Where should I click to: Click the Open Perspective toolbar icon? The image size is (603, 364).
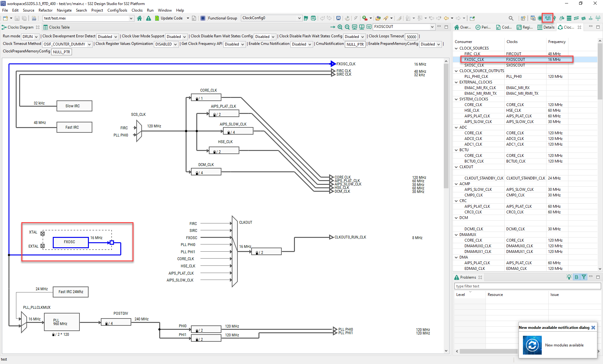(523, 18)
